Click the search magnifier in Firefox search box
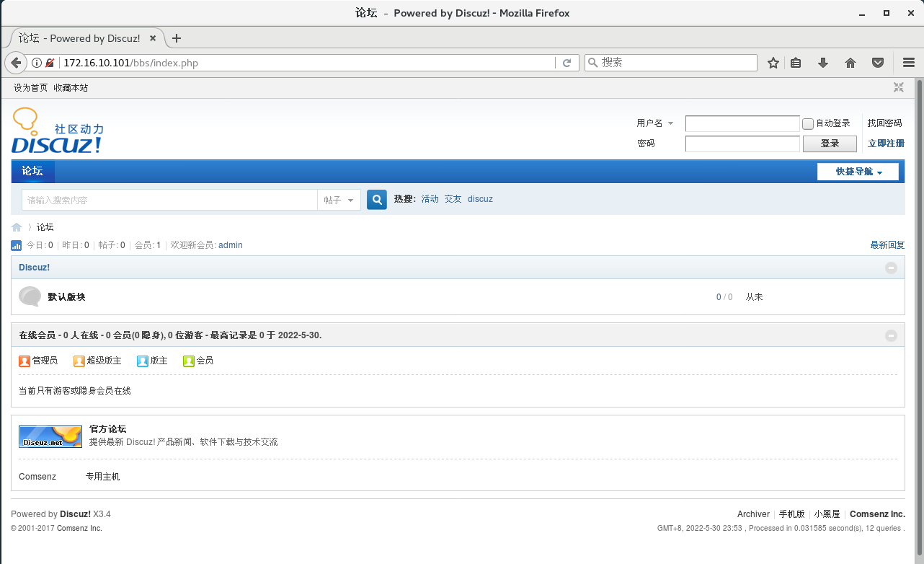This screenshot has height=564, width=924. click(x=593, y=63)
